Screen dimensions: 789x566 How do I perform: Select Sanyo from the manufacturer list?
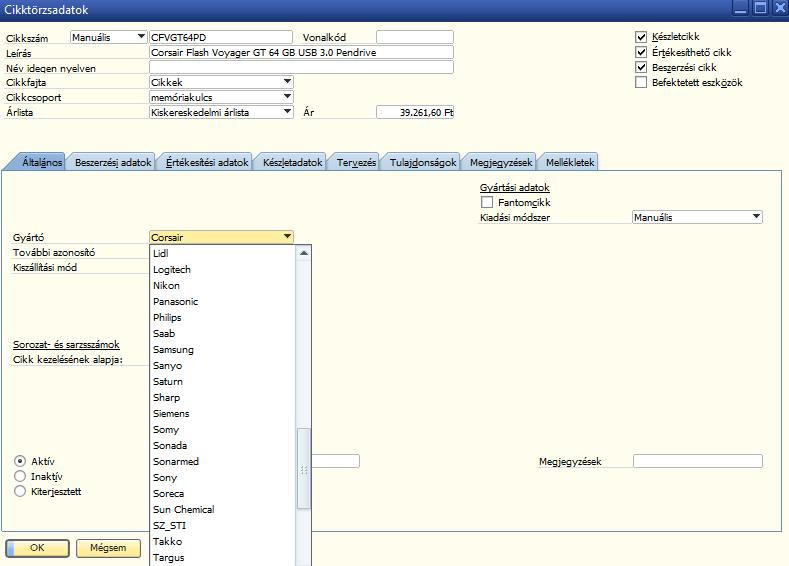pos(223,366)
